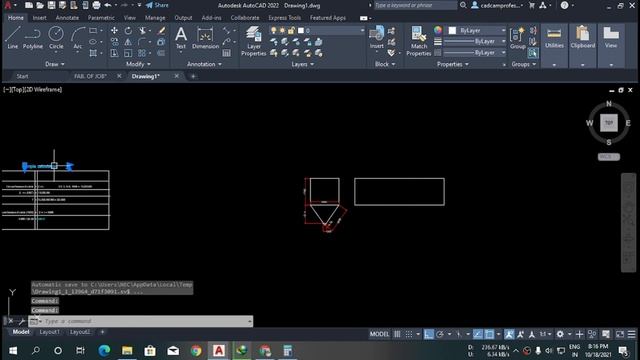Activate the Stretch tool
640x360 pixels.
[x=114, y=53]
